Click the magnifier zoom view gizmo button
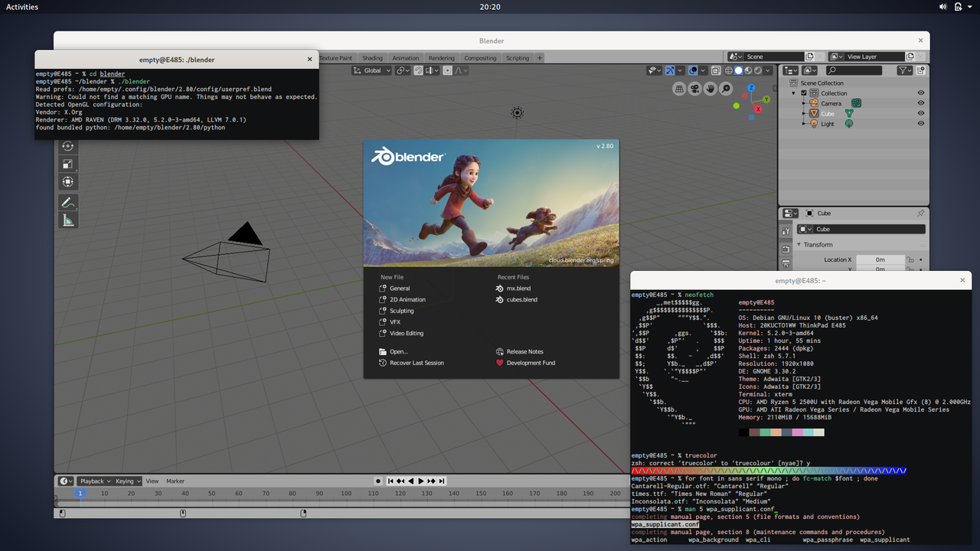The width and height of the screenshot is (980, 551). click(x=727, y=89)
